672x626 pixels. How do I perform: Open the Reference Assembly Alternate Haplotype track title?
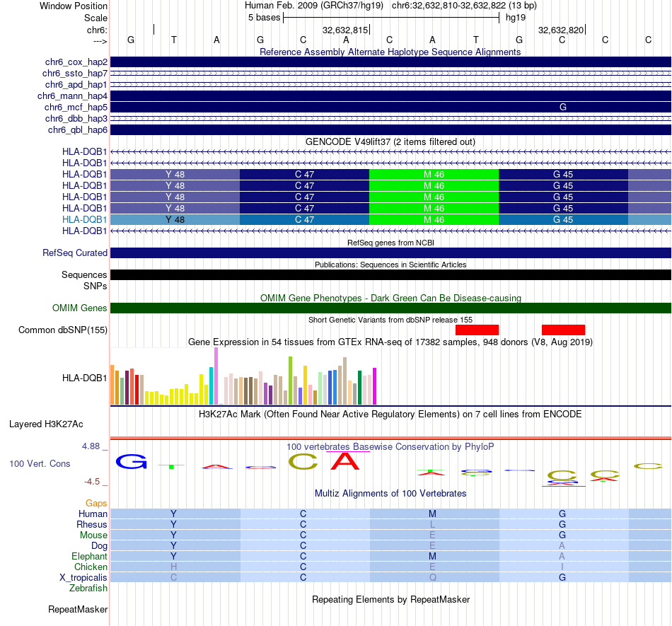[390, 52]
